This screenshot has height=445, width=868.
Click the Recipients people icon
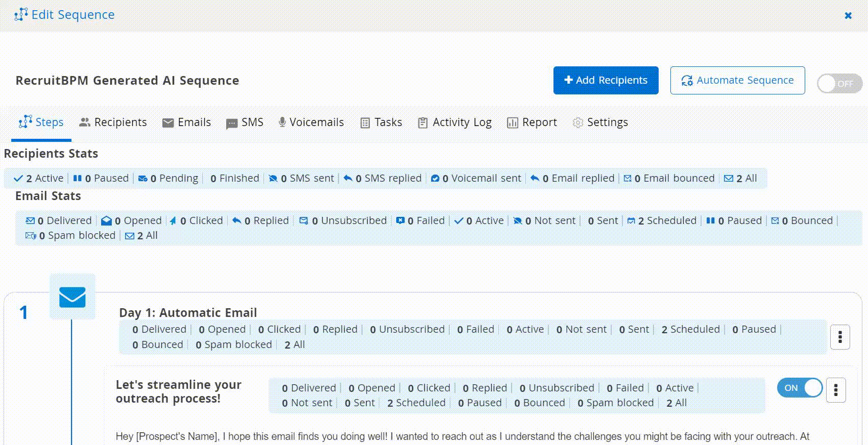tap(85, 122)
